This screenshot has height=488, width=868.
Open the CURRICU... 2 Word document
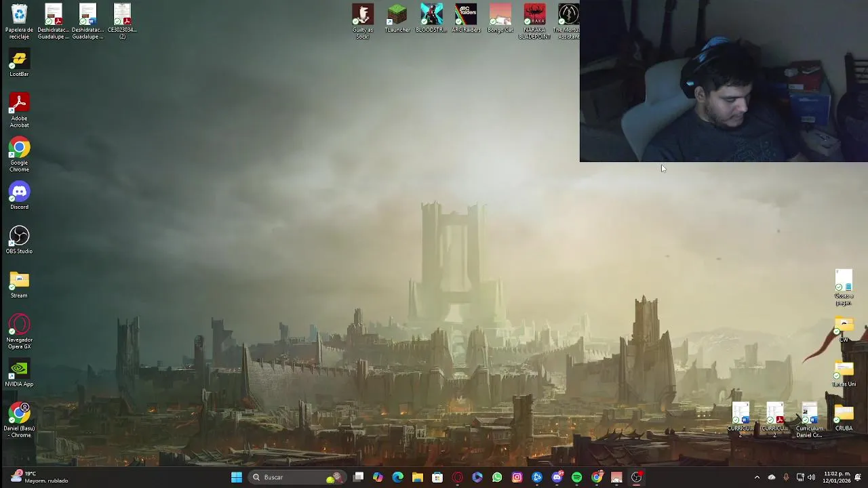[x=741, y=420]
